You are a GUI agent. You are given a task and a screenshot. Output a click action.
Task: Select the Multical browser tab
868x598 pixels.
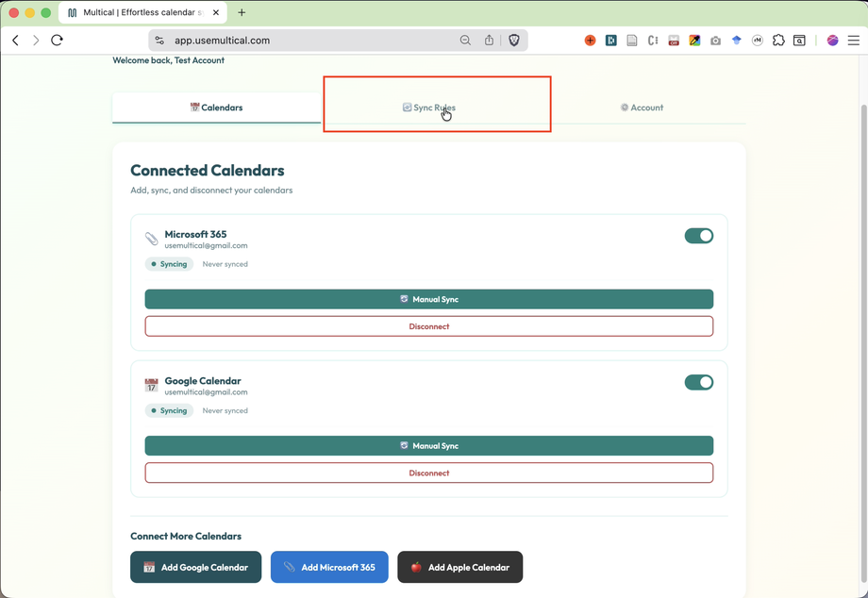tap(142, 12)
